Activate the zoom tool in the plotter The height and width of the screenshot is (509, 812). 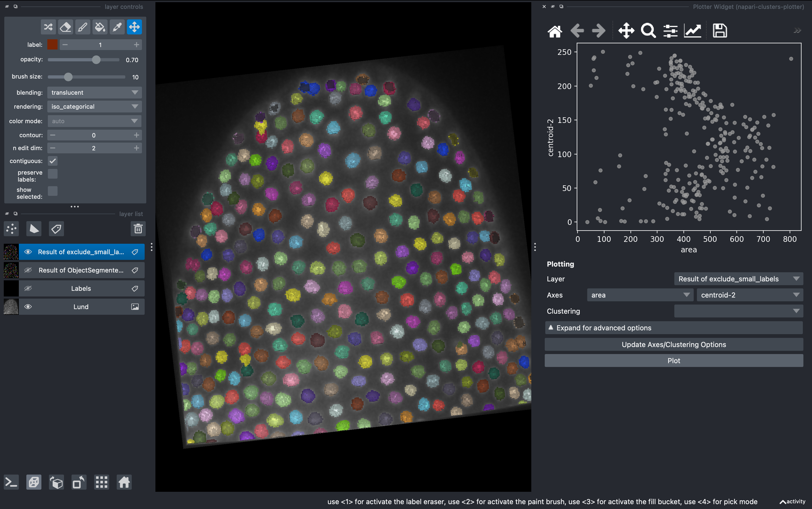648,30
